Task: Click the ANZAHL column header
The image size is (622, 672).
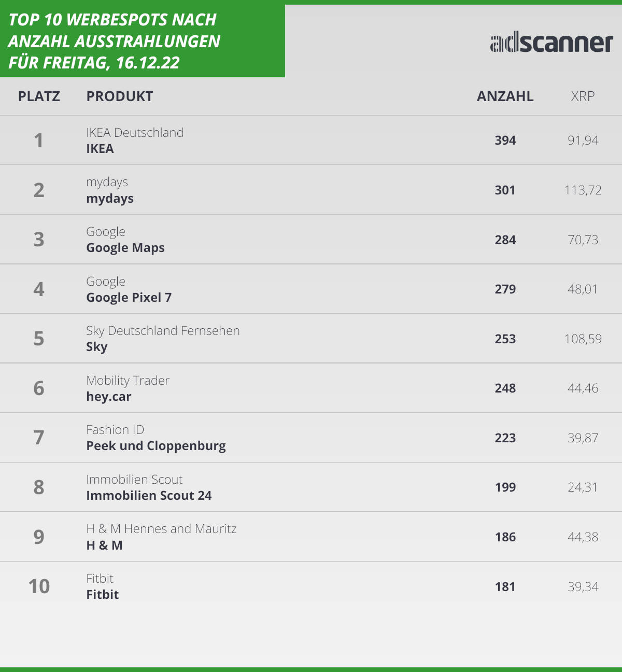Action: tap(505, 96)
